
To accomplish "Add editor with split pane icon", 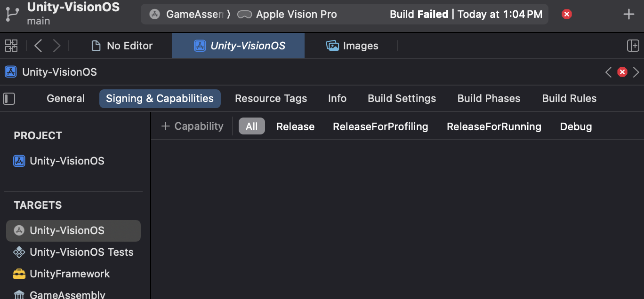I will click(x=633, y=46).
